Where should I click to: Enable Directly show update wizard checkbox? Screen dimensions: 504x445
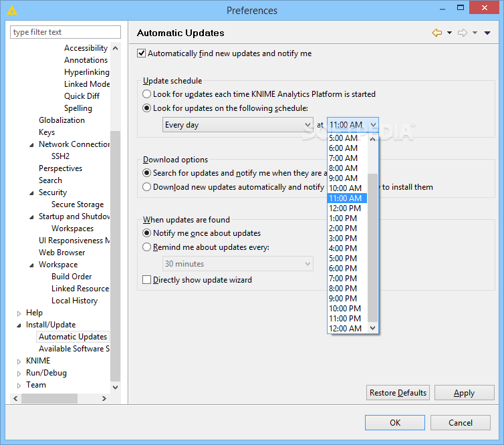146,279
